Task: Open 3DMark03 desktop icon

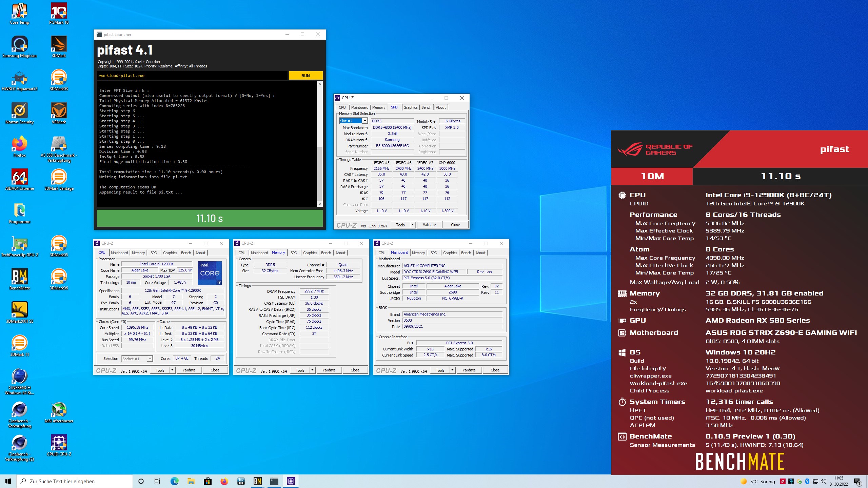Action: coord(59,80)
